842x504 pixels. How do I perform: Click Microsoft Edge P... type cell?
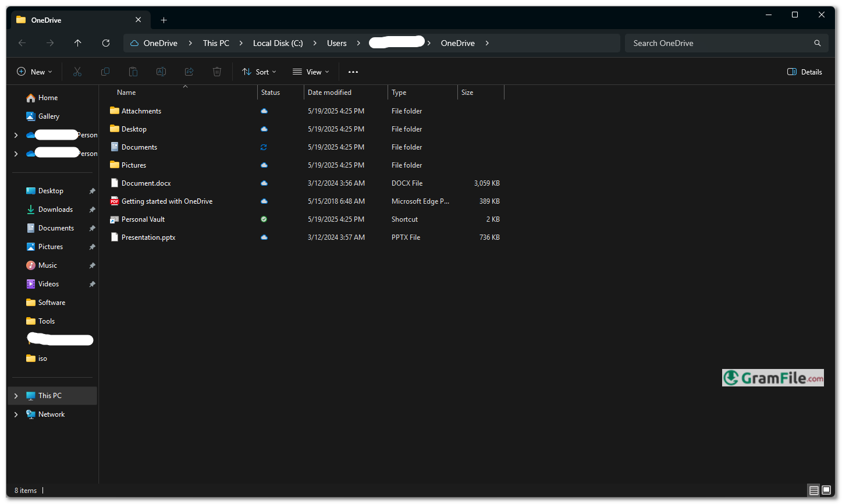point(420,201)
